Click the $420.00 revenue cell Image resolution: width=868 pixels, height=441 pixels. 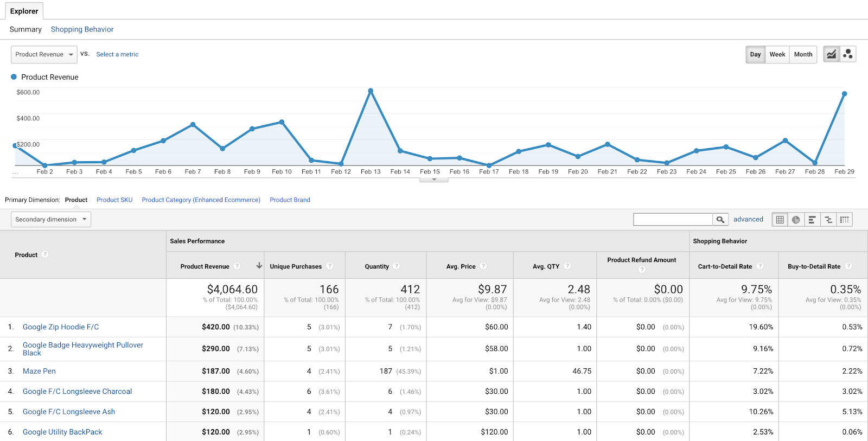[216, 327]
